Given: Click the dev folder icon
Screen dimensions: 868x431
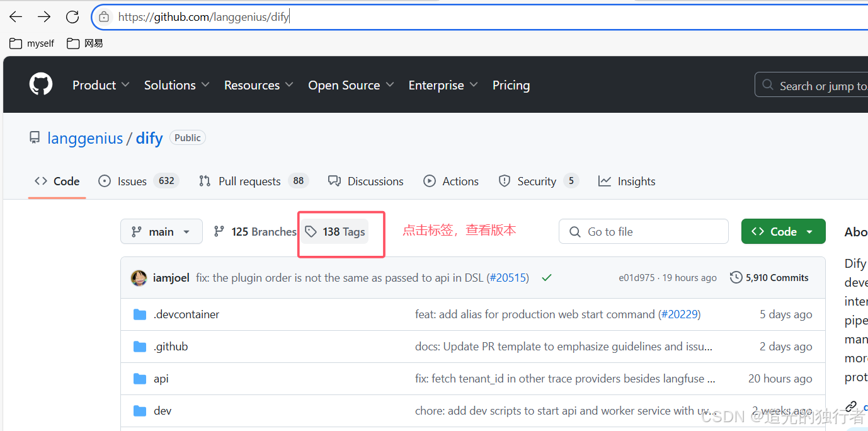Looking at the screenshot, I should [x=140, y=411].
